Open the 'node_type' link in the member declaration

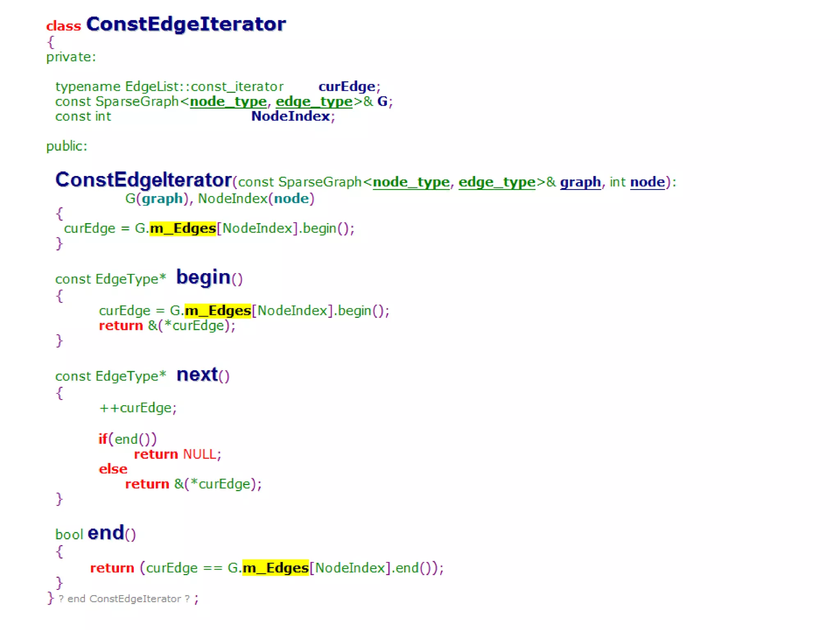coord(228,101)
